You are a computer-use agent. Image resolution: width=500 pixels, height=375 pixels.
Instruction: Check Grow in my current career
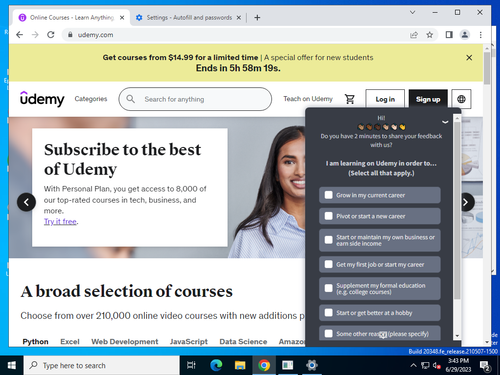(329, 195)
